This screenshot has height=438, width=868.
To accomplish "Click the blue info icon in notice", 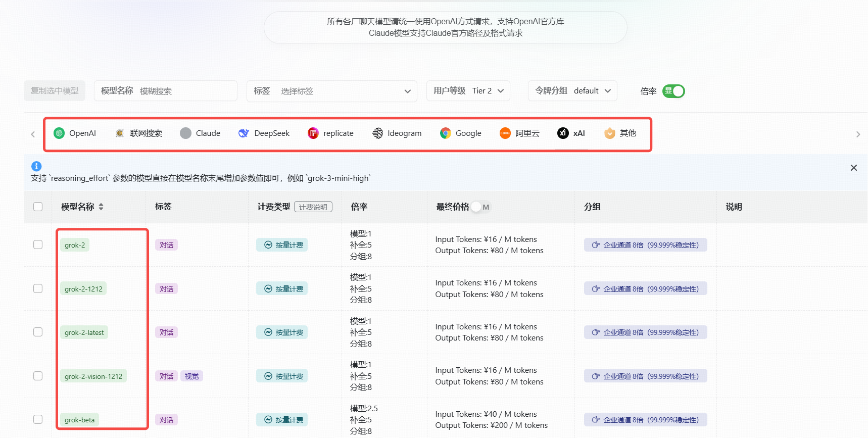I will [36, 166].
